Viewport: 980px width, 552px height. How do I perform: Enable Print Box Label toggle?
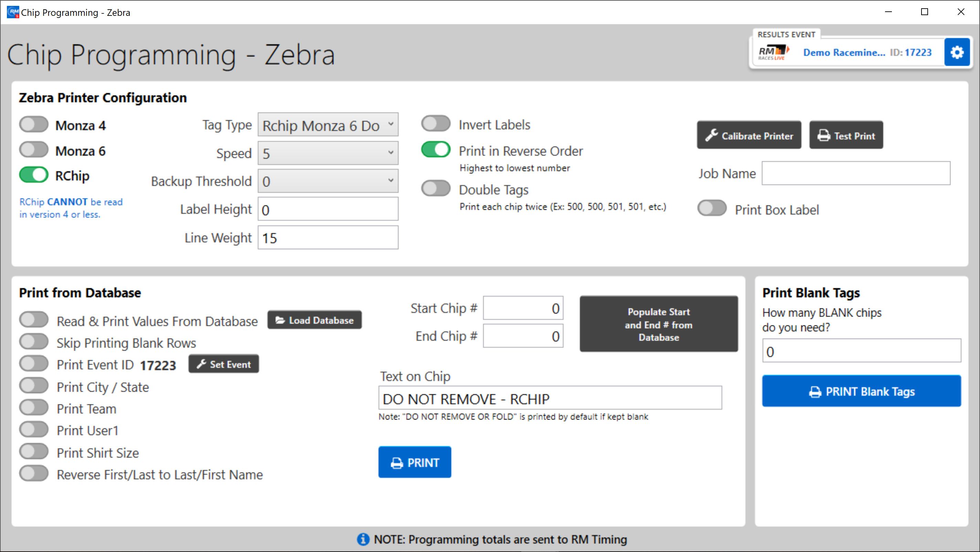[712, 208]
